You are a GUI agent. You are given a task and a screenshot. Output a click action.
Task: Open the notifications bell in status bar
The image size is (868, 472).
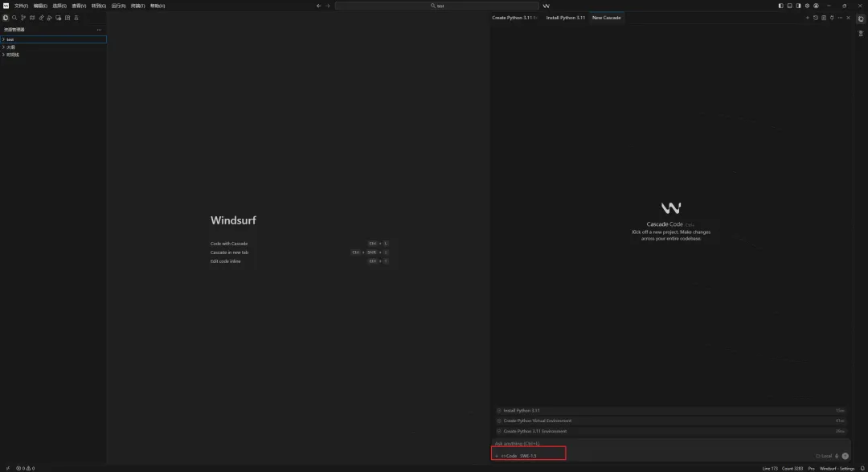[x=862, y=469]
